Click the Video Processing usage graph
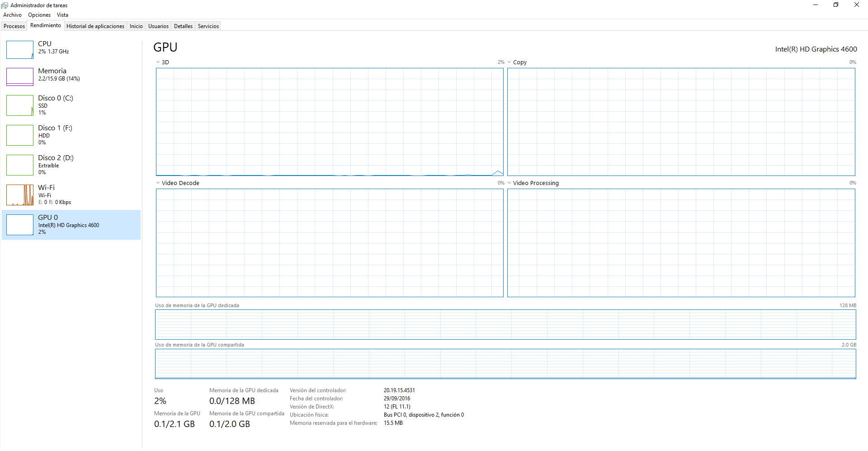Image resolution: width=868 pixels, height=451 pixels. [x=681, y=243]
